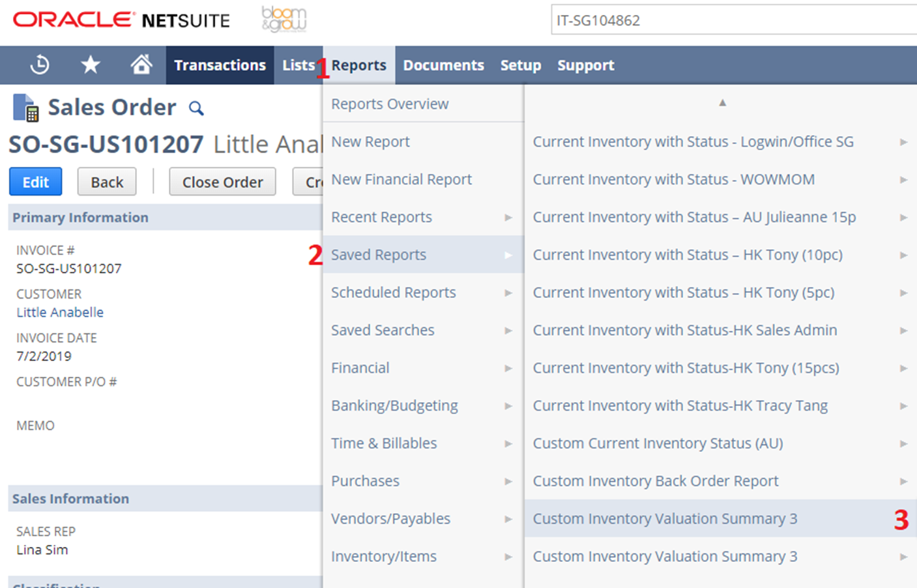This screenshot has height=588, width=917.
Task: Expand the Purchases submenu
Action: click(x=423, y=481)
